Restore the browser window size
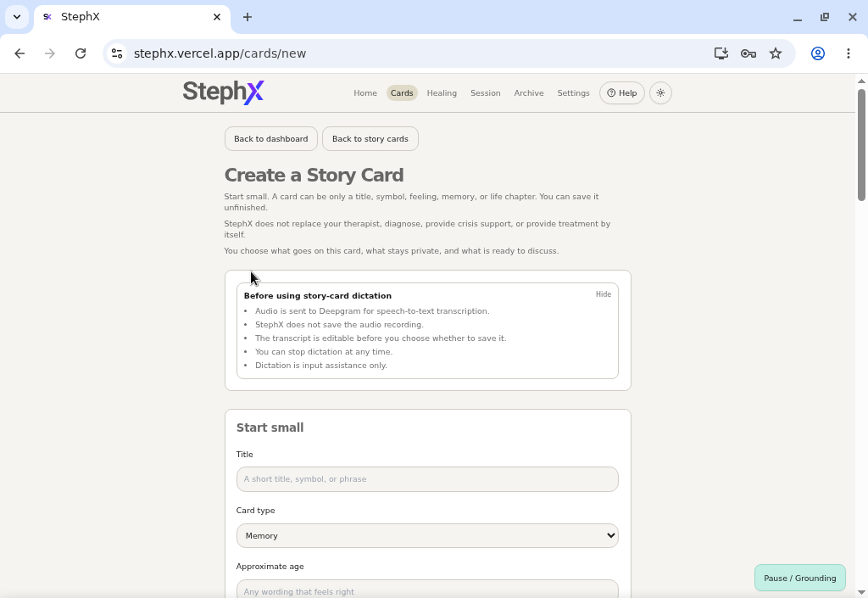Image resolution: width=868 pixels, height=598 pixels. pyautogui.click(x=824, y=17)
